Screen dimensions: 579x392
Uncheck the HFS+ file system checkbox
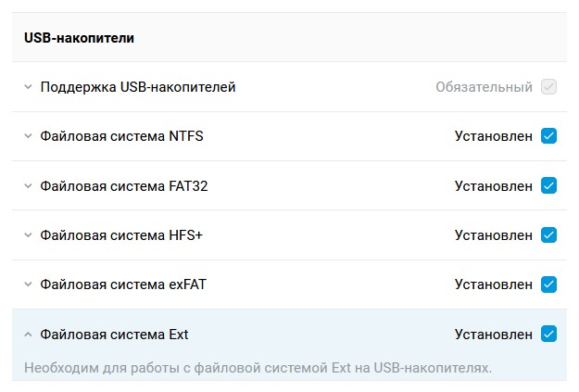coord(548,234)
